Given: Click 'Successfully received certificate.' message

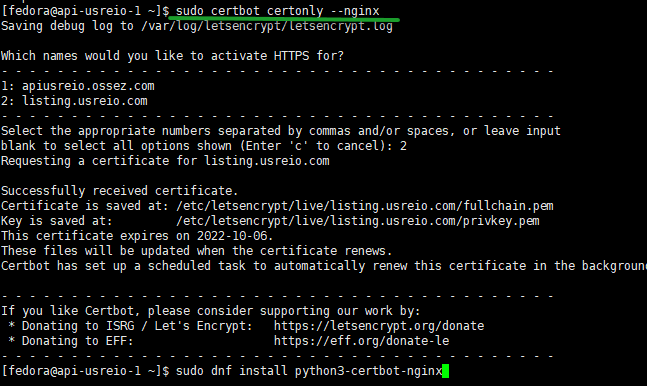Looking at the screenshot, I should click(120, 191).
